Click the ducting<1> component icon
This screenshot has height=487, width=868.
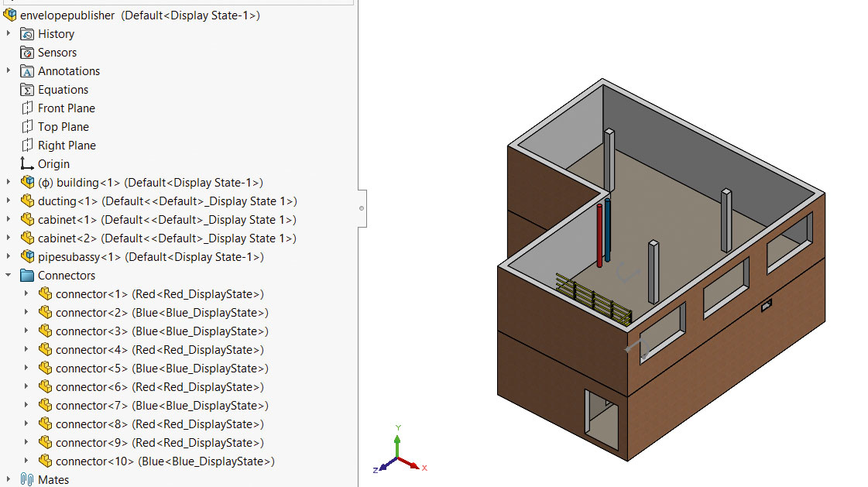(27, 201)
